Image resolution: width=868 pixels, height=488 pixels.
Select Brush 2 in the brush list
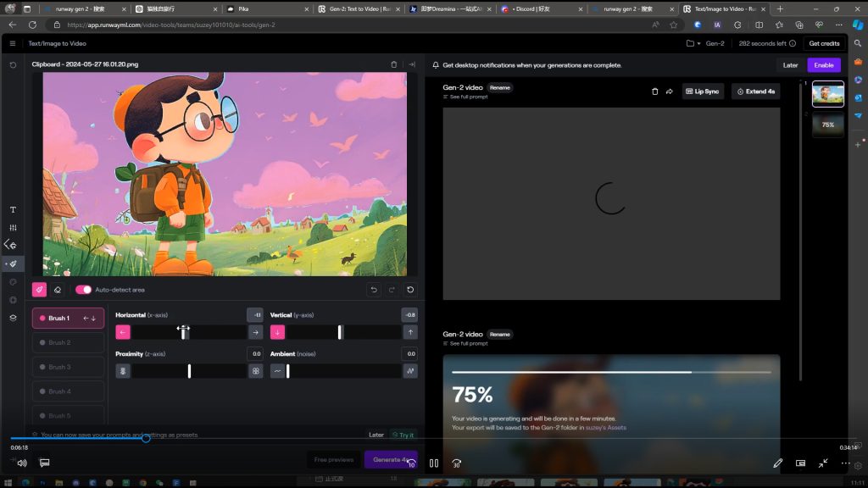coord(68,342)
